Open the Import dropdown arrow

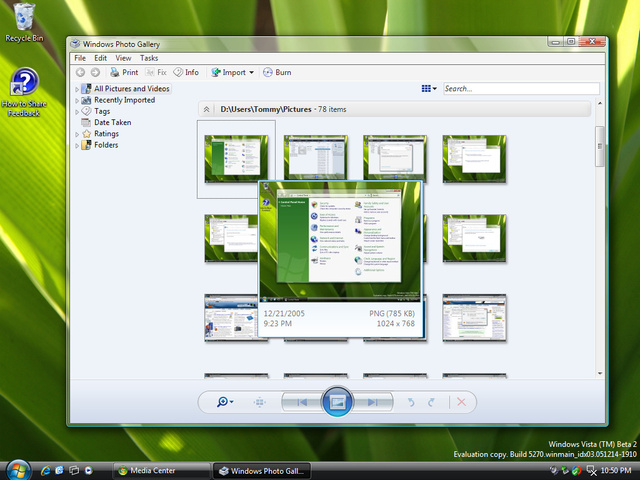click(x=251, y=72)
